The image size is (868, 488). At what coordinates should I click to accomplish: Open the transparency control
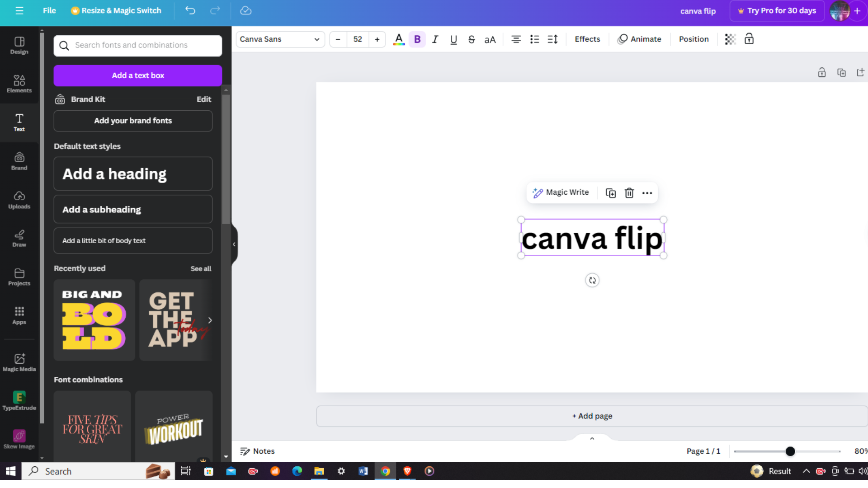click(730, 39)
